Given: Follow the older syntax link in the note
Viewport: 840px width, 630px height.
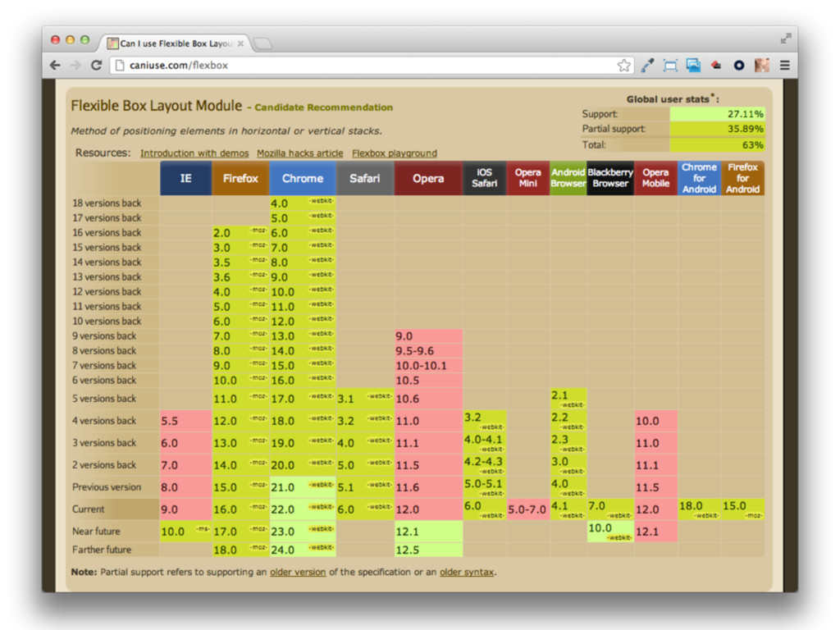Looking at the screenshot, I should pyautogui.click(x=467, y=572).
